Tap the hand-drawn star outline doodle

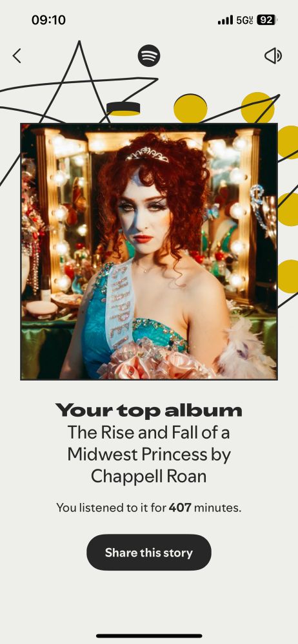tap(78, 82)
